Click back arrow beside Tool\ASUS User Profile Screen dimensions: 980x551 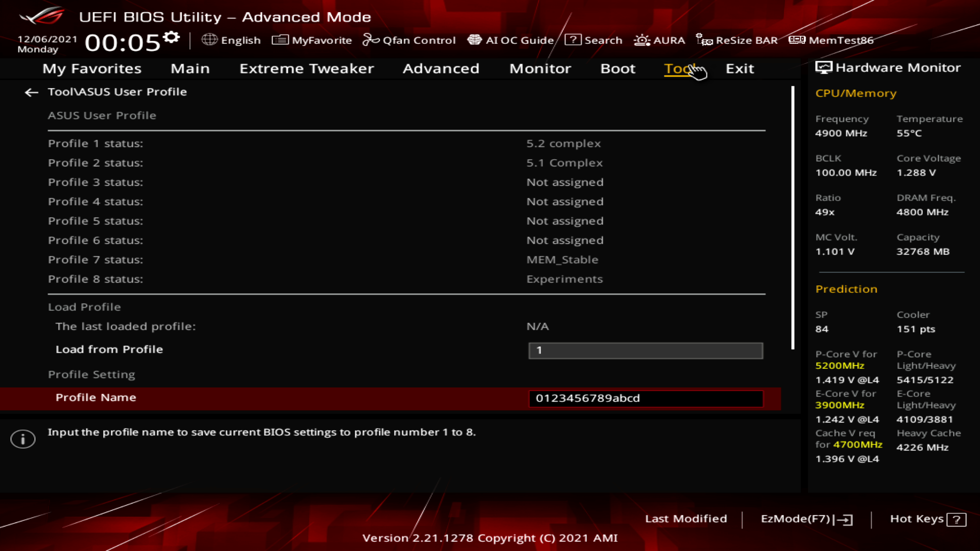[32, 92]
